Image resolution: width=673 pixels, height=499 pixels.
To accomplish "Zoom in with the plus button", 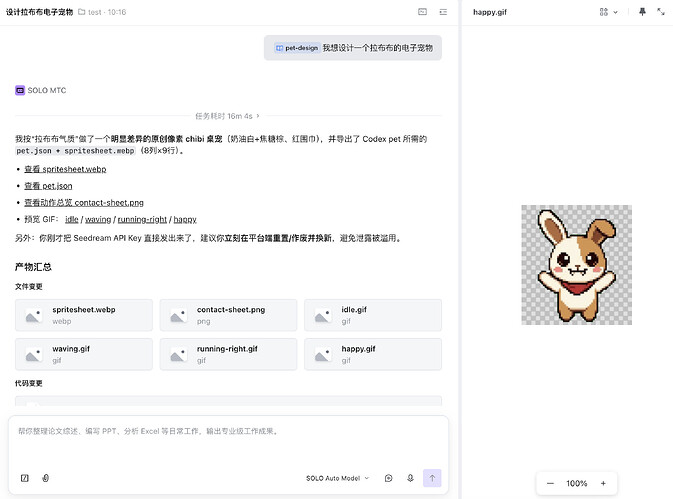I will pos(603,483).
